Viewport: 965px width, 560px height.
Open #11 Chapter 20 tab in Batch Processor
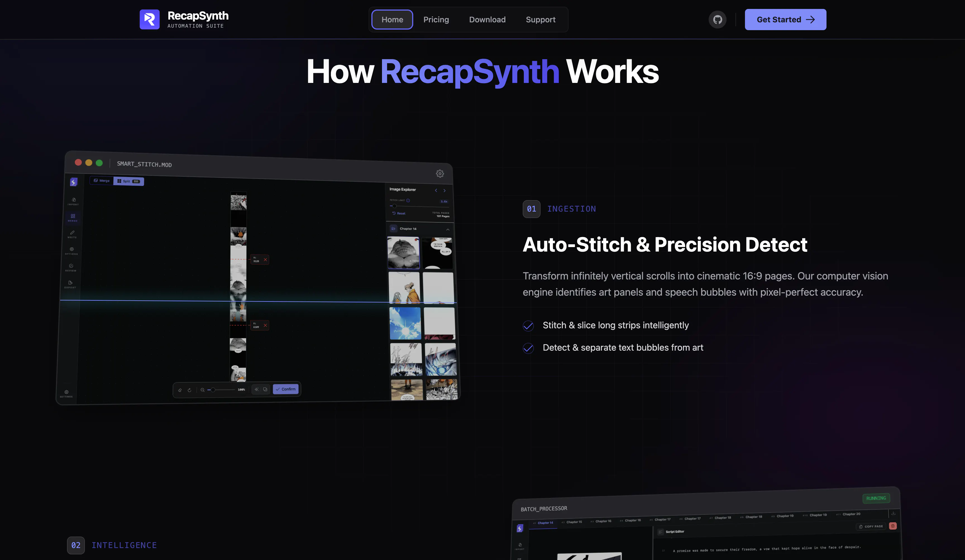(x=848, y=514)
